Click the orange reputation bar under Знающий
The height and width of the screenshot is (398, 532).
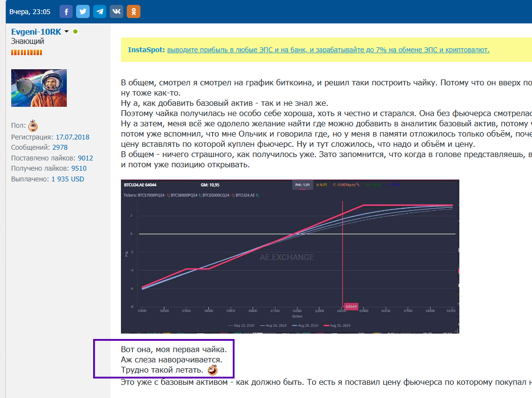point(26,52)
